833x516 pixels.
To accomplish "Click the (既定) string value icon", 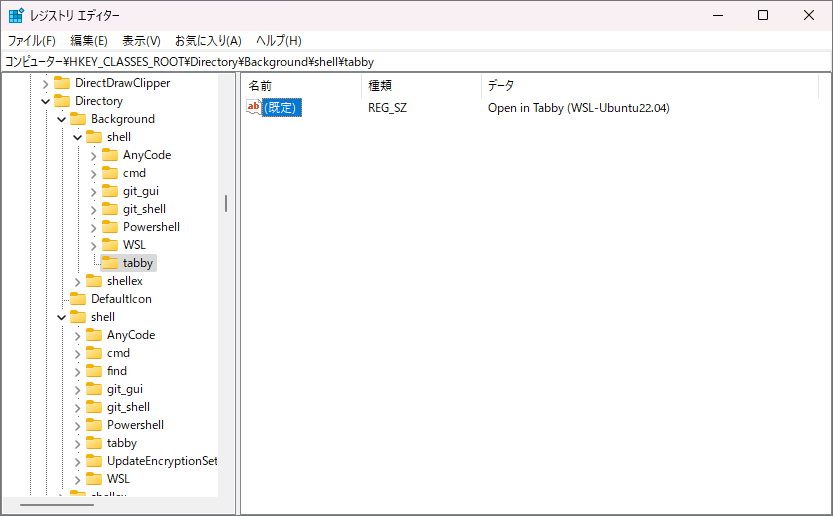I will click(254, 107).
